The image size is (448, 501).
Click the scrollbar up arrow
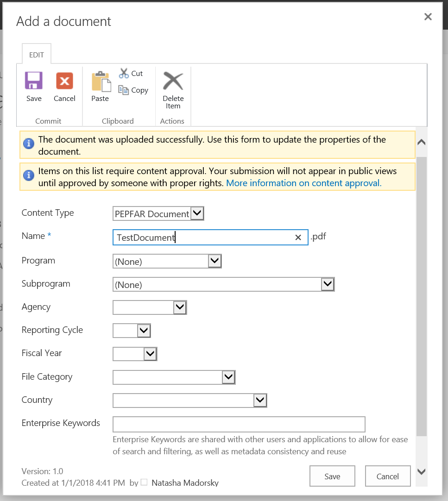(x=422, y=142)
